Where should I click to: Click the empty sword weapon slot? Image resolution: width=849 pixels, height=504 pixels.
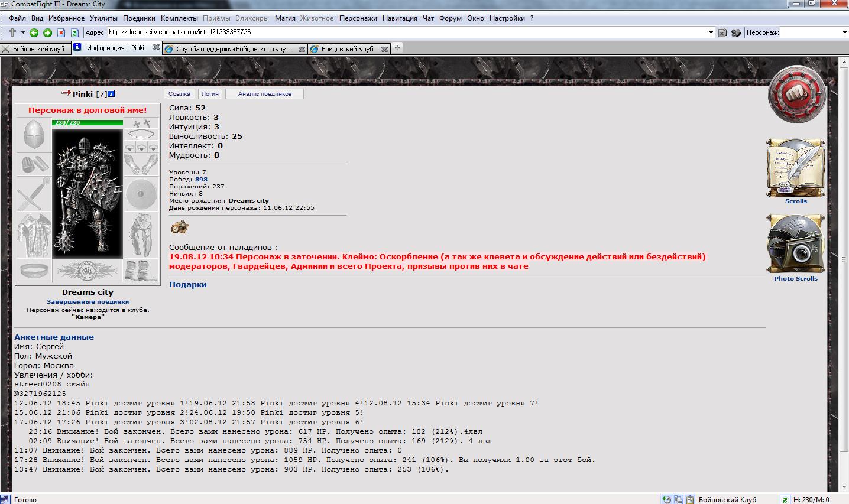coord(34,194)
